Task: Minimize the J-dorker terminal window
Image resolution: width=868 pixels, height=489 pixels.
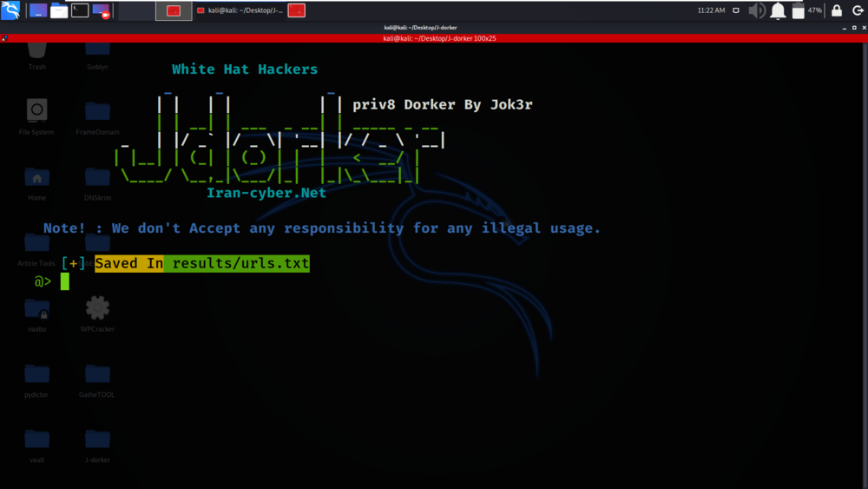Action: click(845, 28)
